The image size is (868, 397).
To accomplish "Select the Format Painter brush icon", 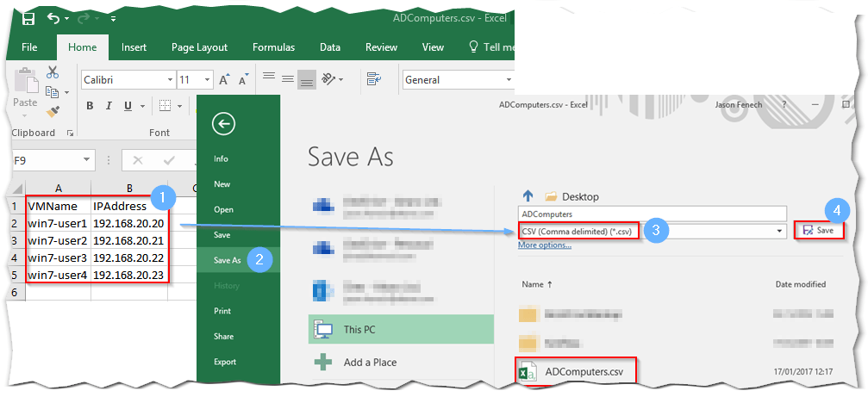I will click(53, 112).
